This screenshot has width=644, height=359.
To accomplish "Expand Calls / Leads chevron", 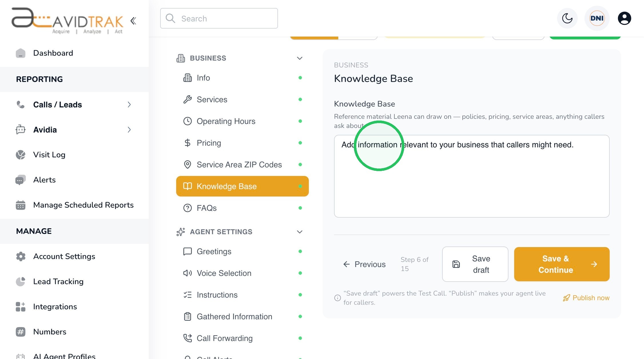I will tap(129, 105).
